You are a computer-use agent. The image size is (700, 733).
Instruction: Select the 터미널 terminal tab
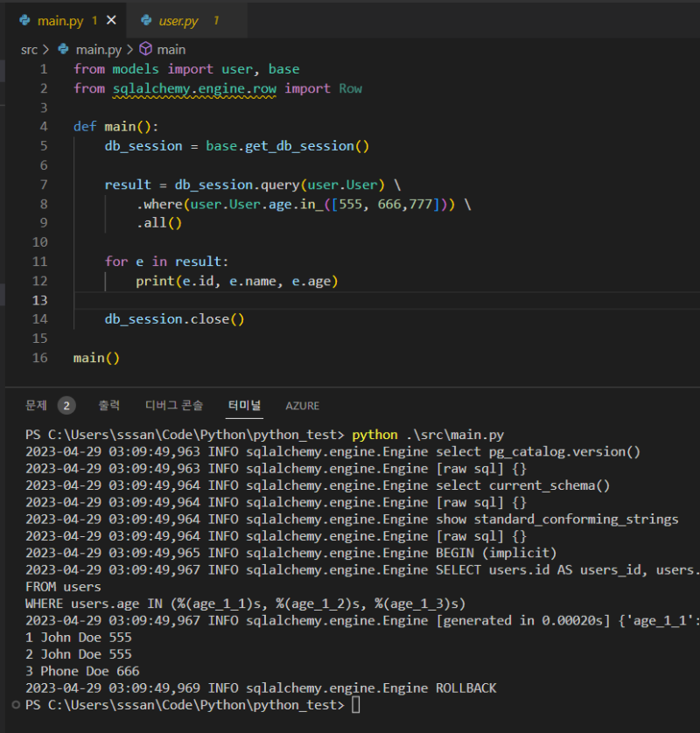[x=244, y=405]
